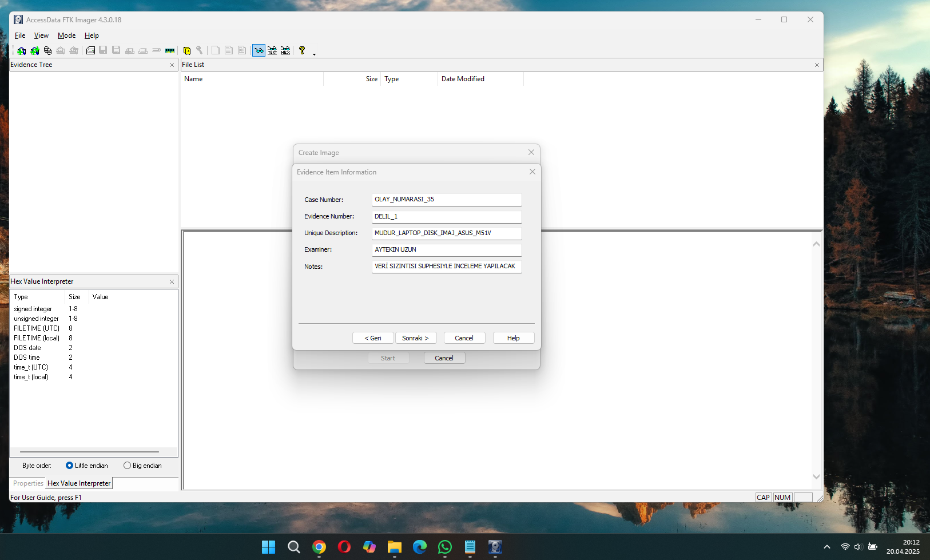Screen dimensions: 930x560
Task: Switch to HEX view mode icon
Action: [285, 50]
